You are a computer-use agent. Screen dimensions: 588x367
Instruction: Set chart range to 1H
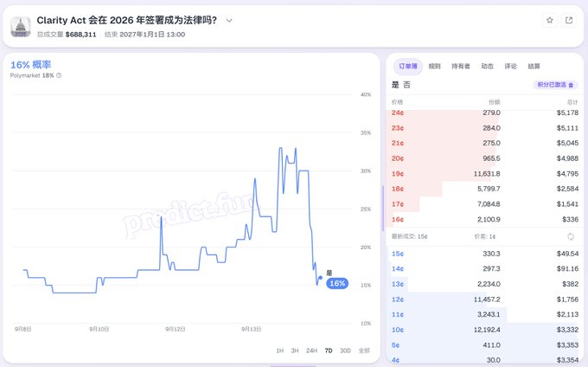pos(280,351)
